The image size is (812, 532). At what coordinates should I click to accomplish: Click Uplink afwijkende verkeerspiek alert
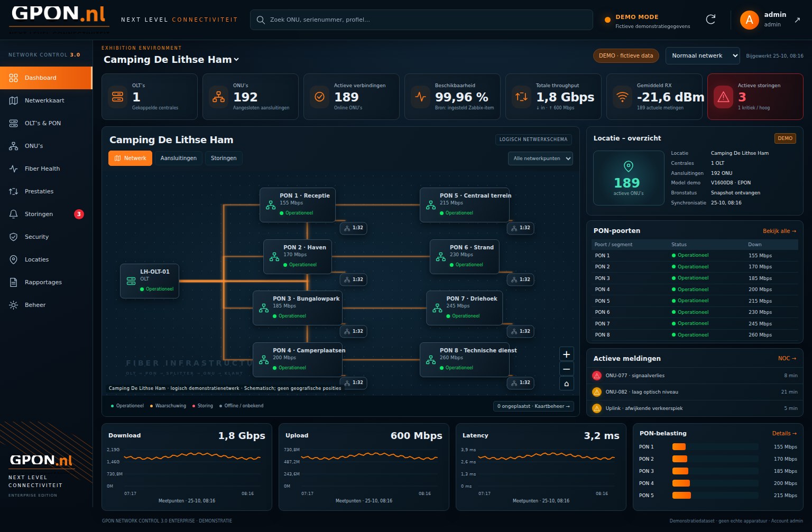click(x=695, y=408)
